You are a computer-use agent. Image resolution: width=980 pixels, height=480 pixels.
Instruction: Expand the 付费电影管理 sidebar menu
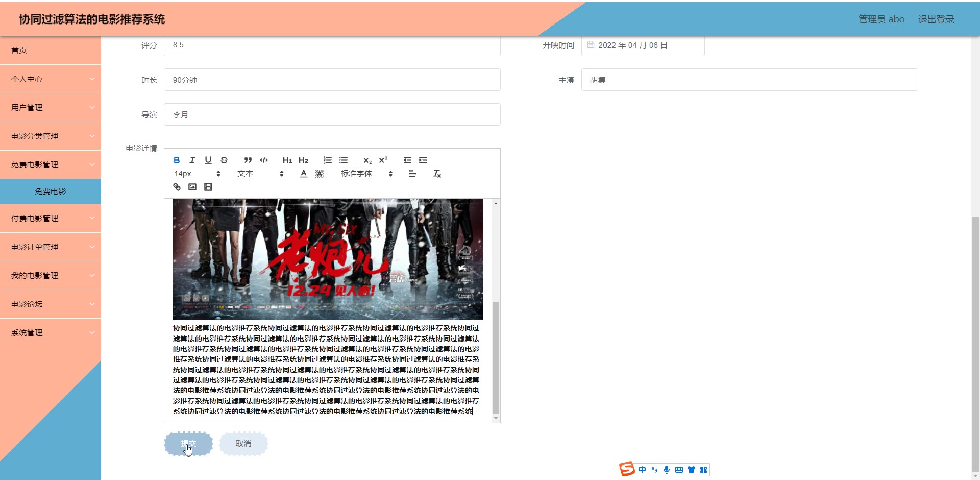(x=51, y=219)
